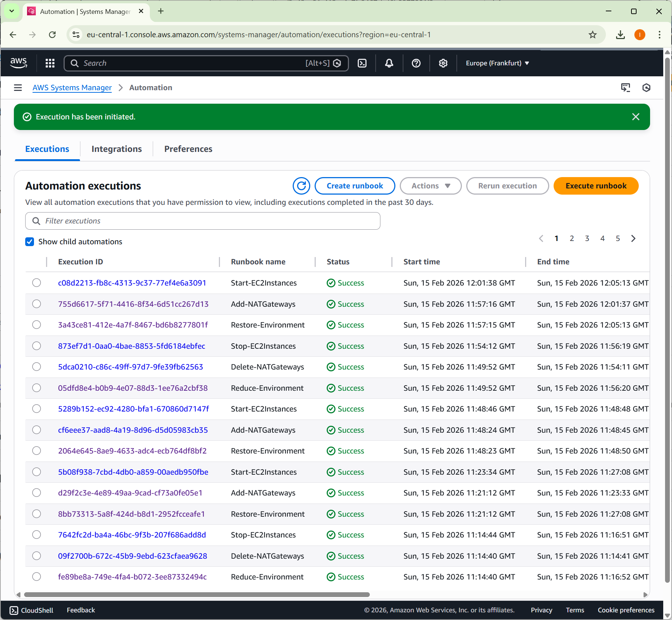Select radio for execution 3a43ce81-412e-4a7f
The height and width of the screenshot is (620, 672).
coord(37,325)
